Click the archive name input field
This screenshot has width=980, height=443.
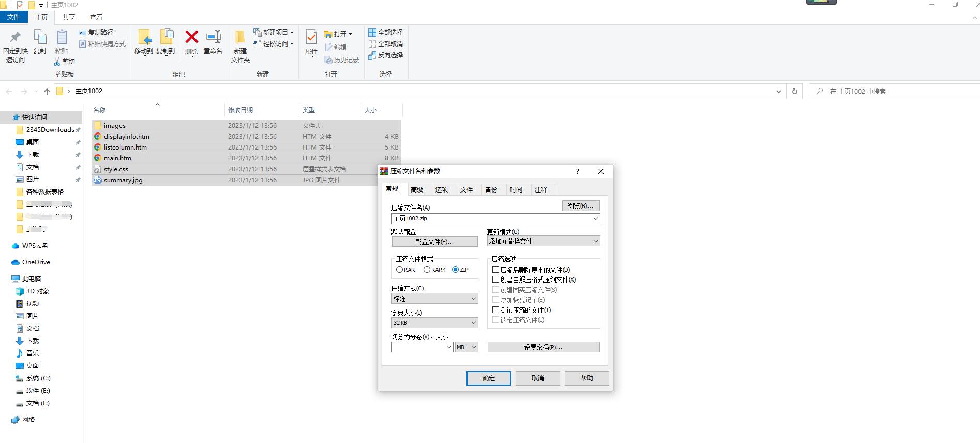coord(491,218)
